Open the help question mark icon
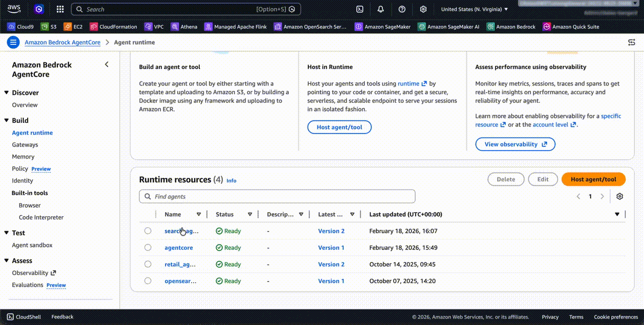The width and height of the screenshot is (644, 325). coord(402,9)
